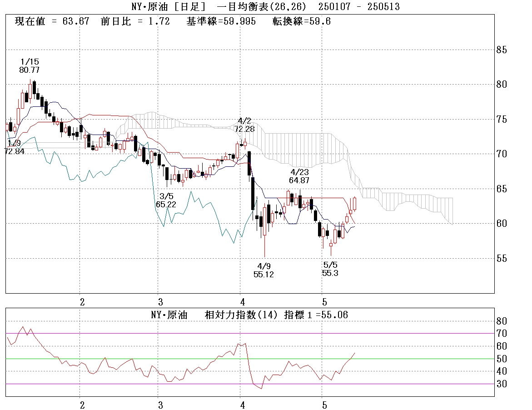The width and height of the screenshot is (532, 410).
Task: Click the 4/23 high label of 64.87
Action: [x=299, y=176]
